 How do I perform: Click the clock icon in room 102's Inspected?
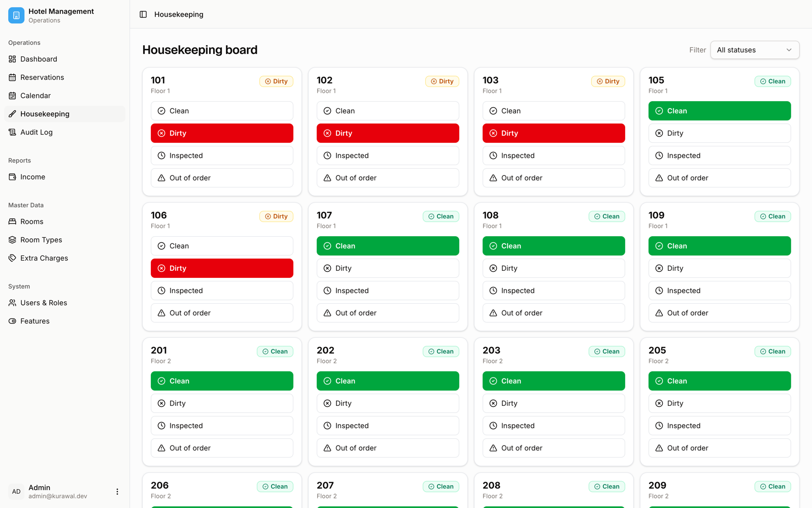(x=327, y=155)
